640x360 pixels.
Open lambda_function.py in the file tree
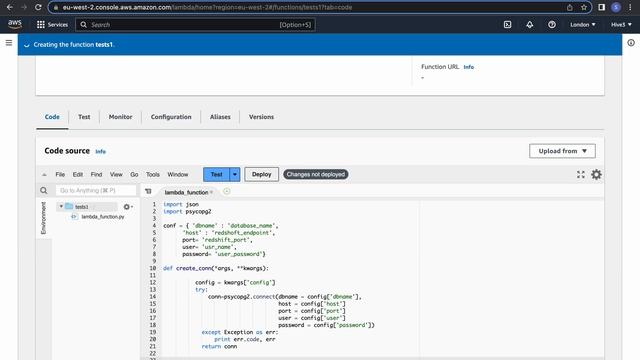click(103, 217)
